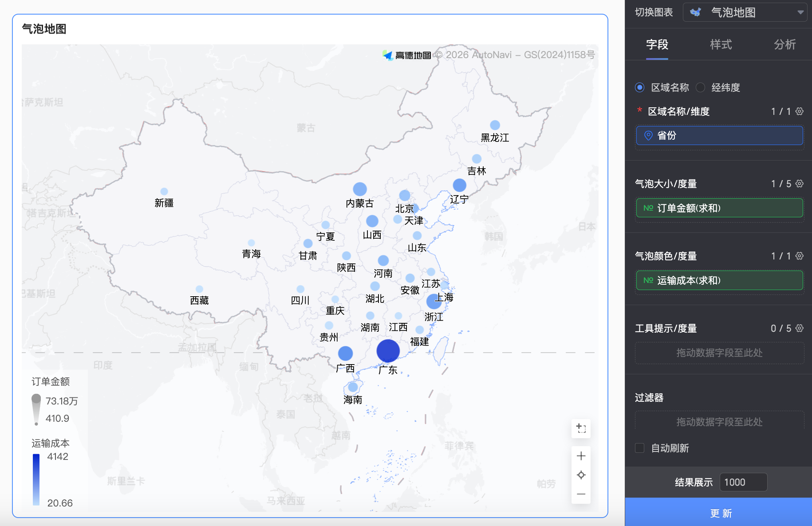Image resolution: width=812 pixels, height=526 pixels.
Task: Click the 湖南 province label on map
Action: pos(370,327)
